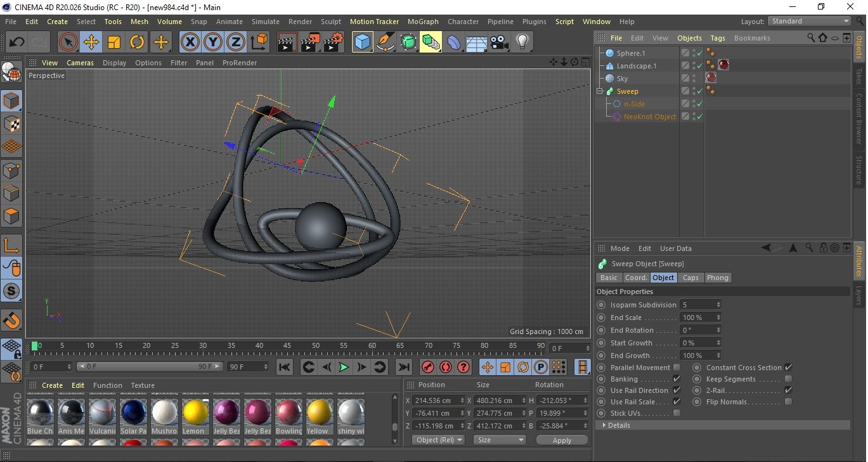Switch to the Caps tab
Viewport: 868px width, 462px height.
pyautogui.click(x=690, y=278)
